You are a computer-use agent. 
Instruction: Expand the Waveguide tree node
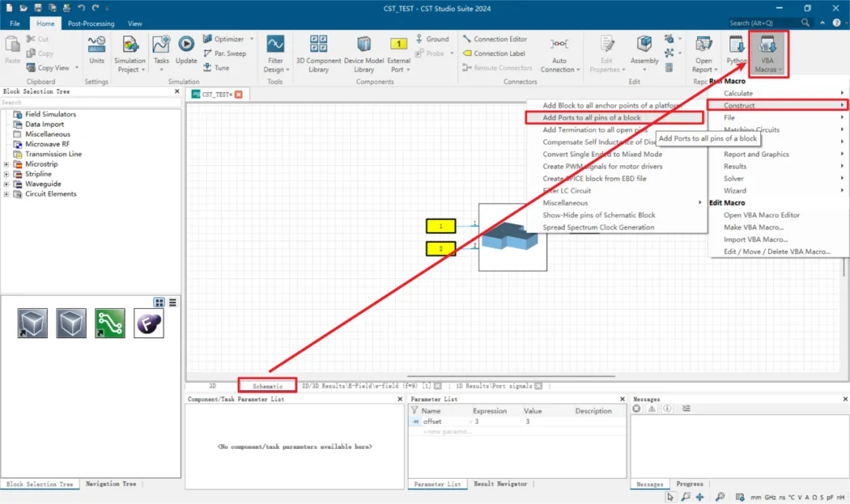tap(6, 184)
